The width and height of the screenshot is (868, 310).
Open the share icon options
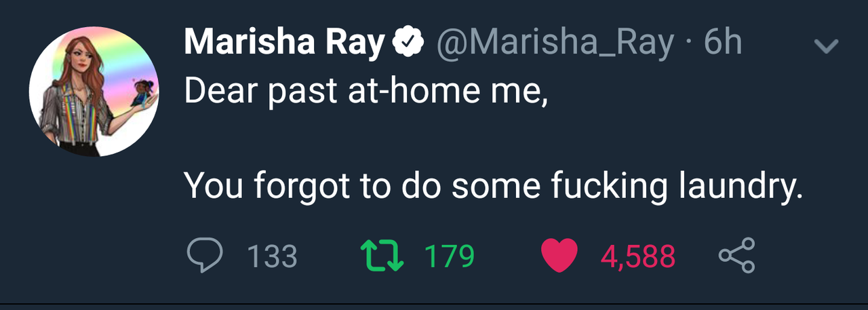736,255
